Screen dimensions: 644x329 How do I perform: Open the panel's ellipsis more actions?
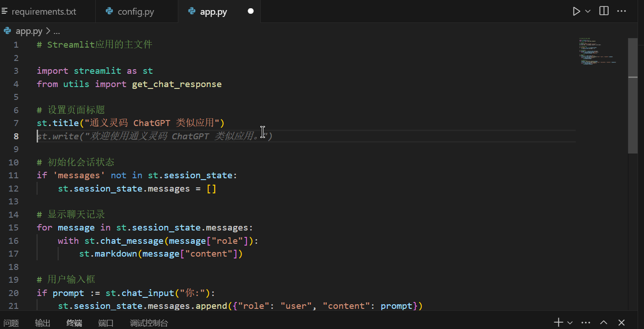[586, 323]
